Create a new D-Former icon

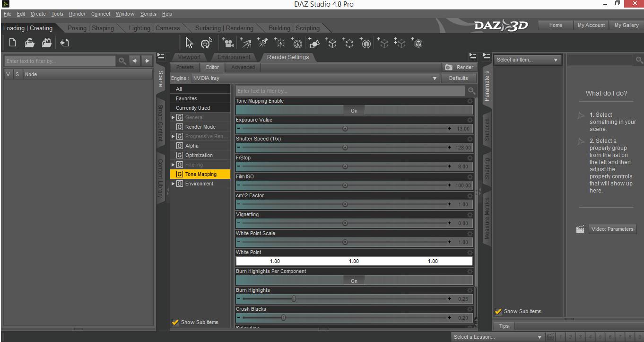coord(366,44)
